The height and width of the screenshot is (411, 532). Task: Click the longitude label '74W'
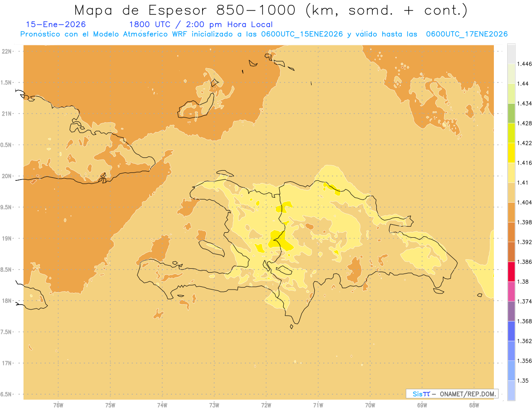click(x=162, y=405)
